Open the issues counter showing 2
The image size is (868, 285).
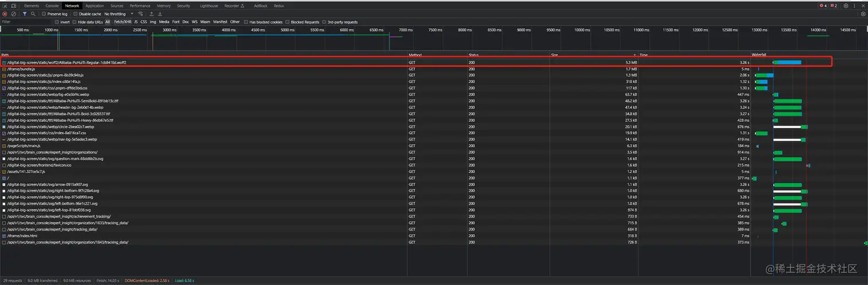click(833, 6)
